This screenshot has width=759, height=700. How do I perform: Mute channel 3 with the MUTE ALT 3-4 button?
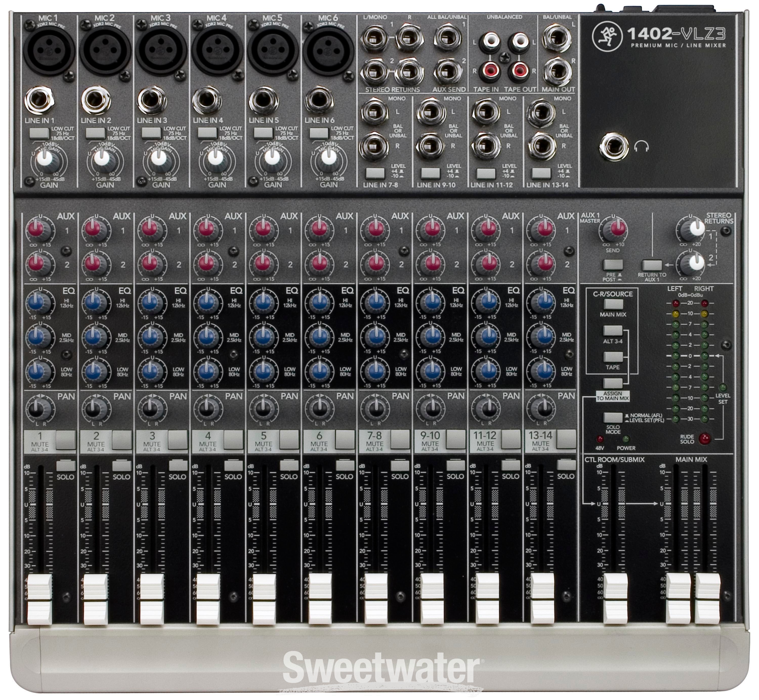click(178, 439)
